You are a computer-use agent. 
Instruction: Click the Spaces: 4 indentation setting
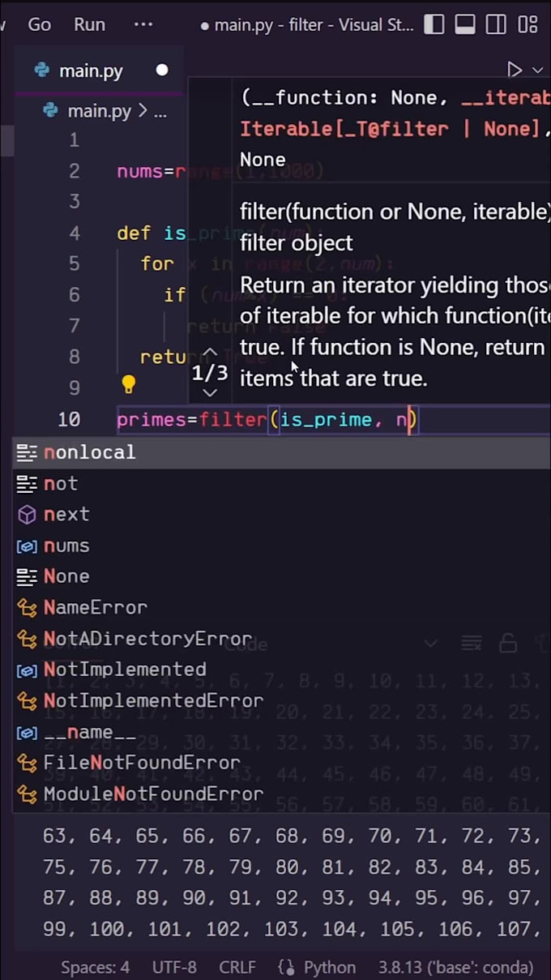[95, 967]
